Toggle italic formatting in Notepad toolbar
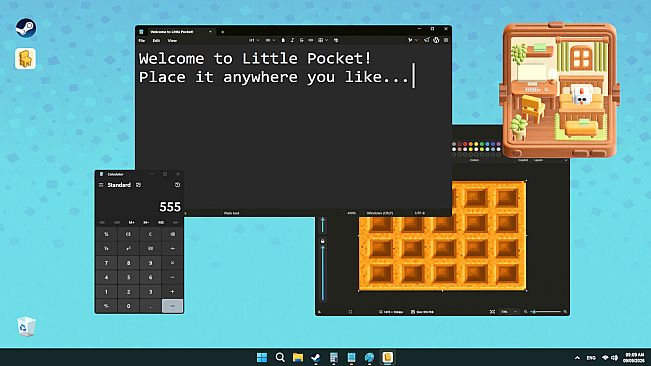 pos(292,40)
